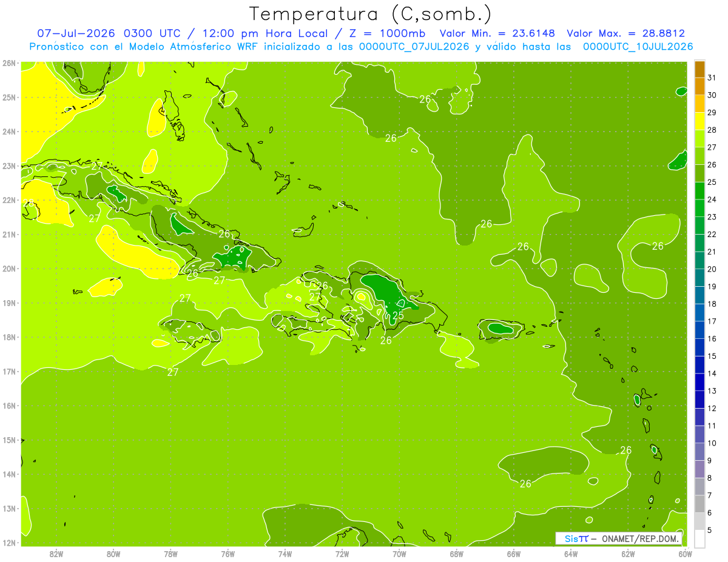
Task: Click the "66W" longitude axis label
Action: tap(514, 554)
